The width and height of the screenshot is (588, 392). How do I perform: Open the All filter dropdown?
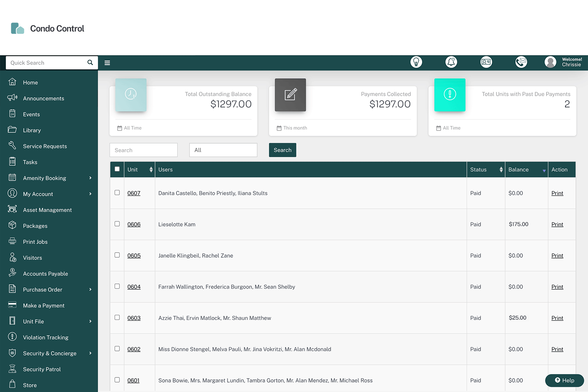(x=223, y=150)
